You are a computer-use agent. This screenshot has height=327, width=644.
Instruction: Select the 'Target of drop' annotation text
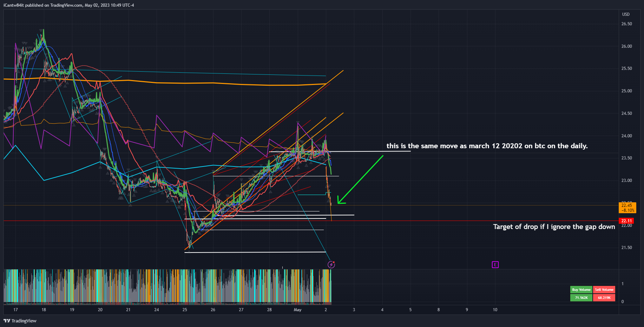coord(554,227)
